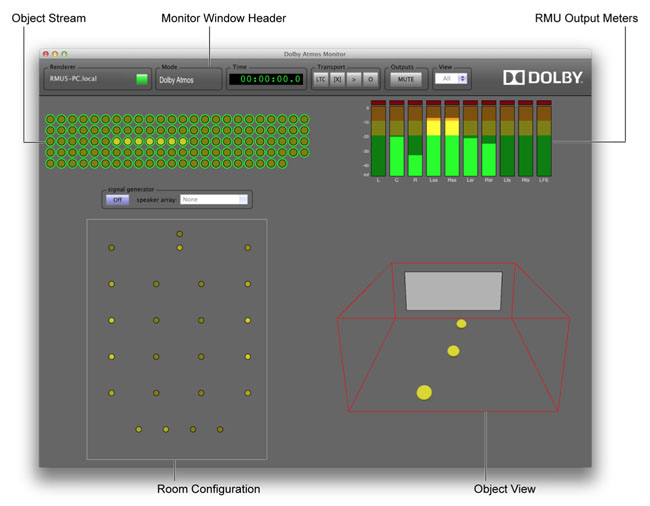Select the leftmost speaker in the bottom rear row
This screenshot has height=506, width=650.
point(139,429)
